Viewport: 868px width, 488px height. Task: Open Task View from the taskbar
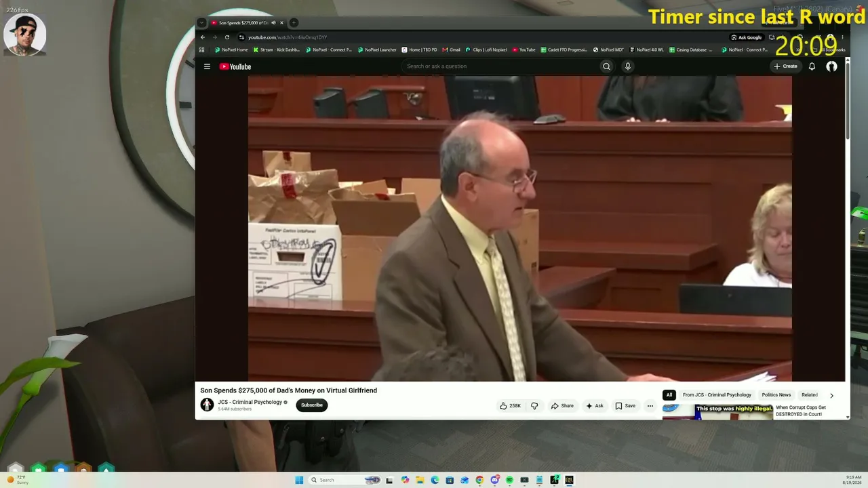pos(389,480)
